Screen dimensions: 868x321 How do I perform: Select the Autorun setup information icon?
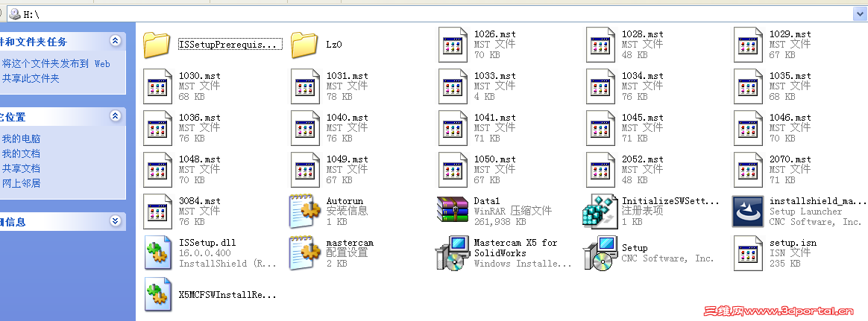point(304,211)
